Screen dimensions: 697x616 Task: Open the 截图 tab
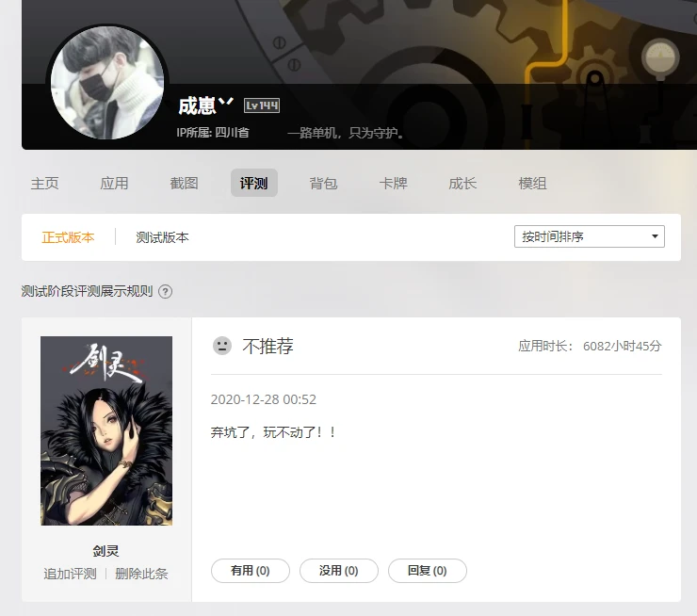point(184,183)
